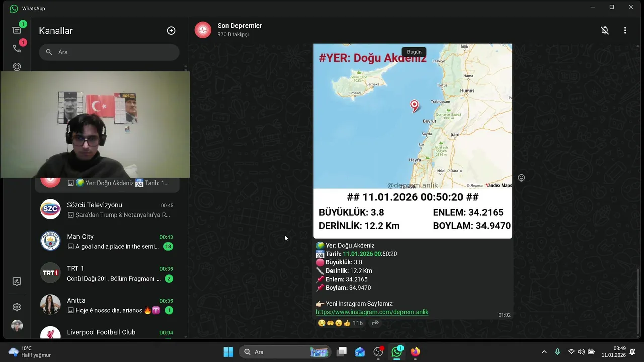This screenshot has width=644, height=362.
Task: Click the battery tray icon
Action: click(591, 352)
